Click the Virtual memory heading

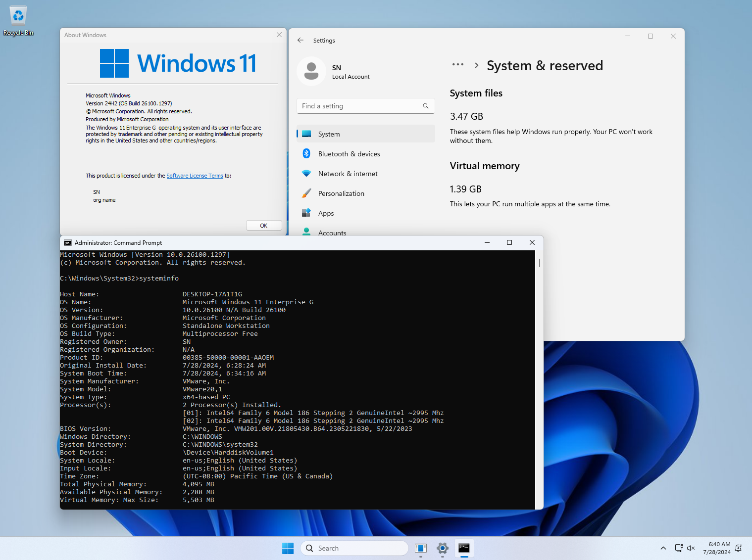pyautogui.click(x=485, y=166)
